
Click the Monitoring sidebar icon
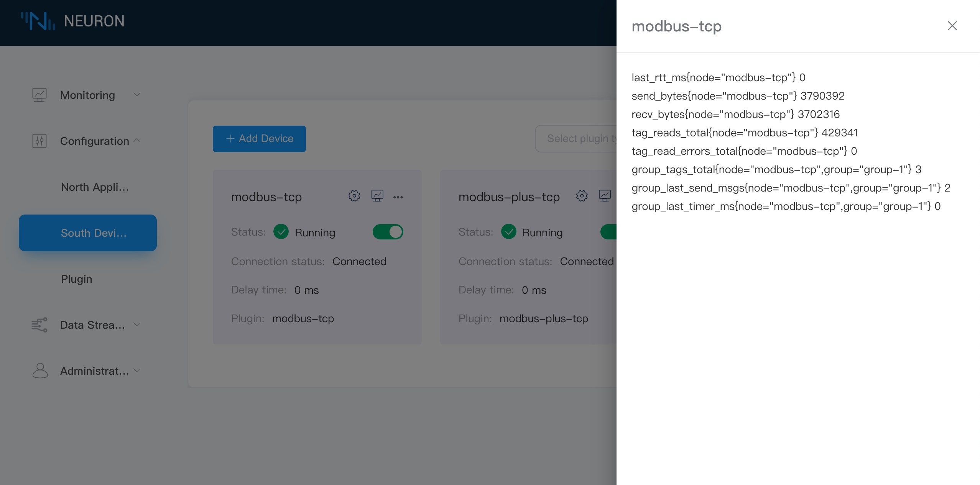39,95
